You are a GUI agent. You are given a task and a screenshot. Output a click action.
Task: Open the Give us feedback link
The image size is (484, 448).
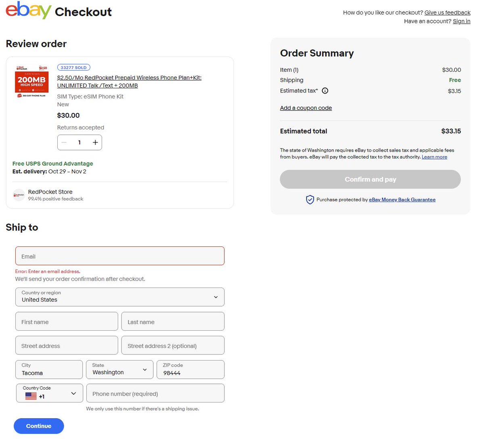(x=447, y=13)
